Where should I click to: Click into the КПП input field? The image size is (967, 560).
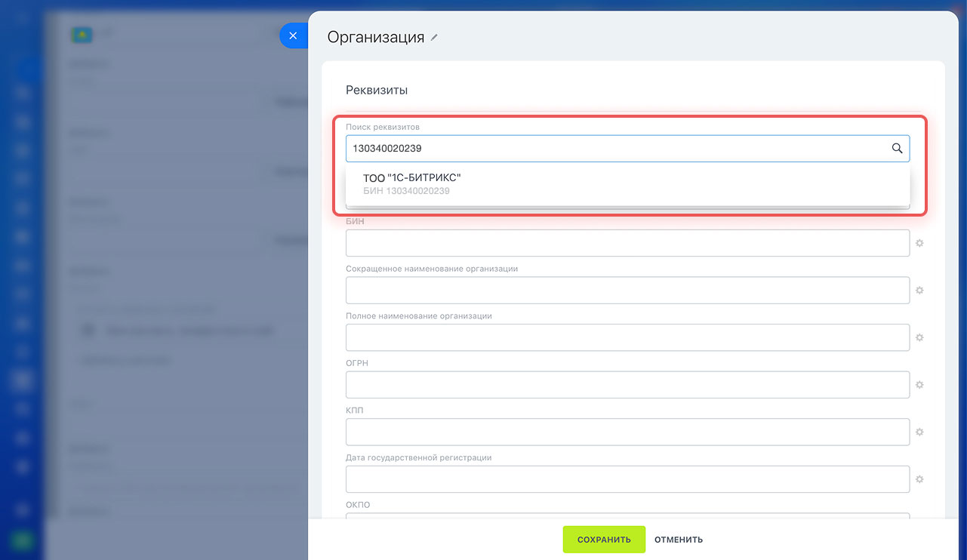click(x=627, y=432)
